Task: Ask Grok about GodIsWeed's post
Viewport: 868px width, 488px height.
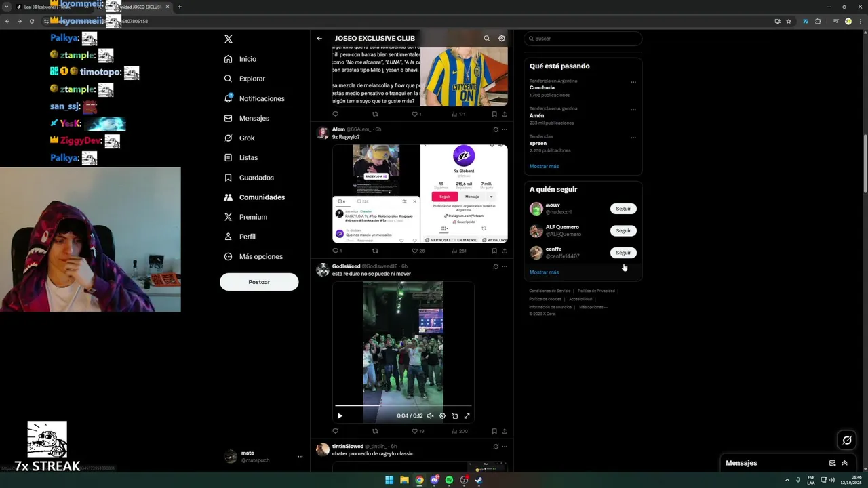Action: (496, 266)
